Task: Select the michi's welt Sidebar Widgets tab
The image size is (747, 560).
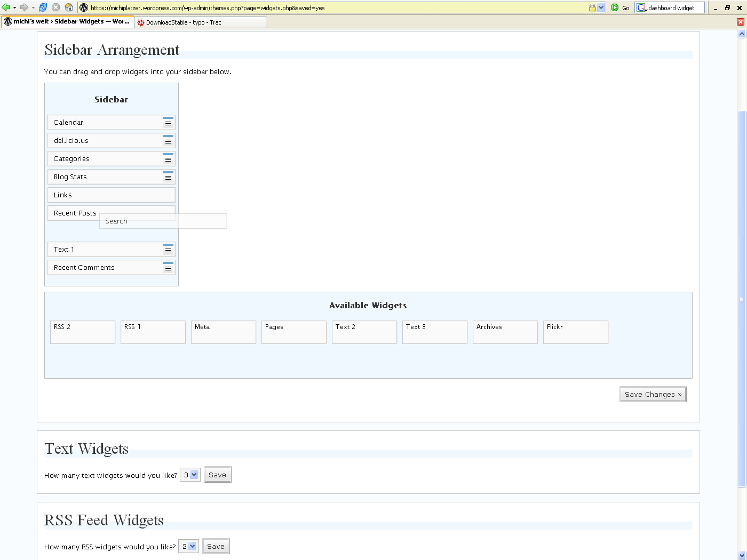Action: tap(67, 22)
